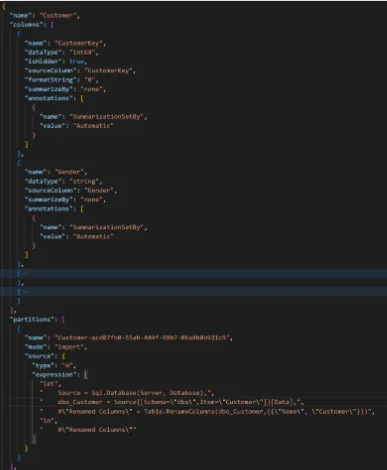Select the "int64" dataType value
This screenshot has width=387, height=470.
83,52
